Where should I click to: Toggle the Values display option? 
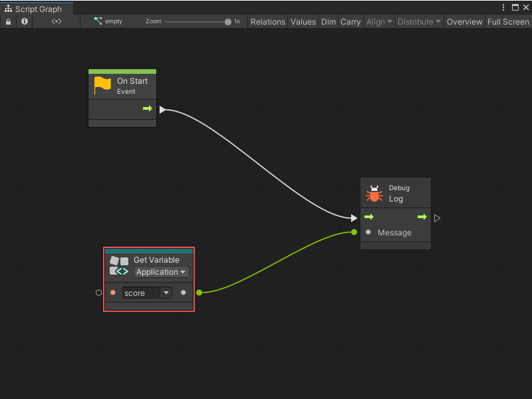click(x=303, y=21)
